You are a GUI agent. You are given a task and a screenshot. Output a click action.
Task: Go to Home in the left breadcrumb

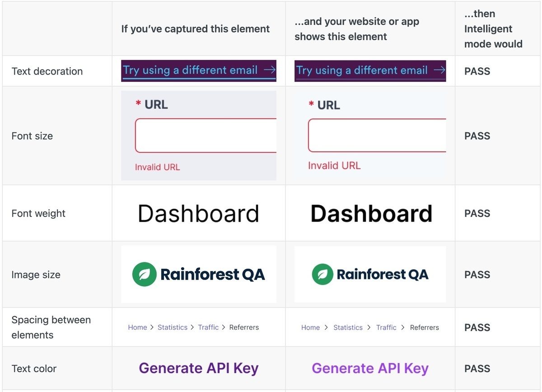tap(137, 327)
